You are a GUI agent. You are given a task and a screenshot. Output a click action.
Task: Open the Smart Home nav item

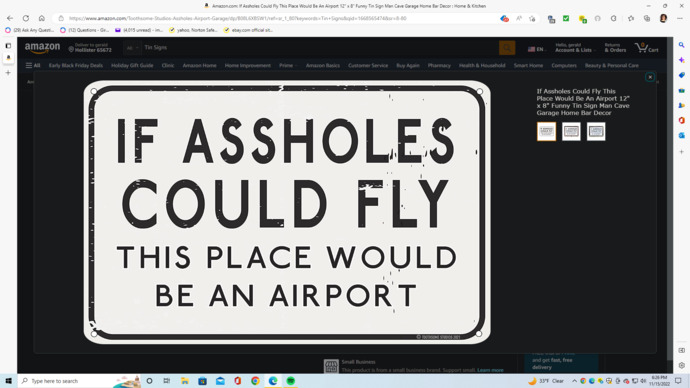pos(528,65)
